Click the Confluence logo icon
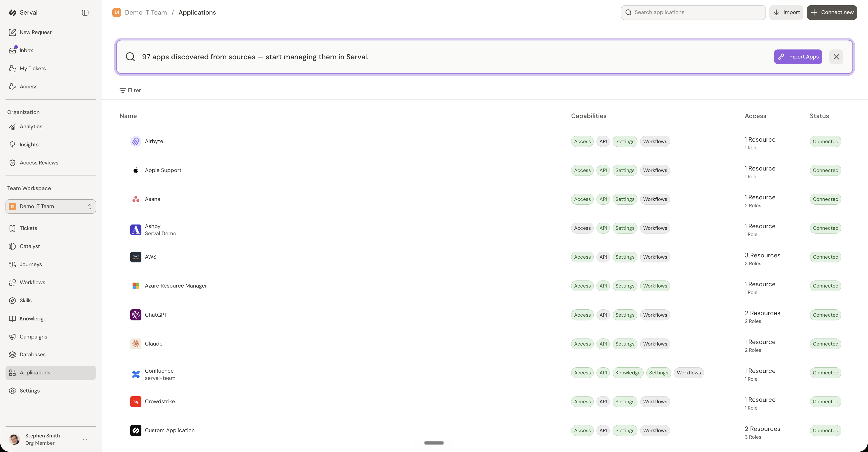The height and width of the screenshot is (452, 868). click(136, 374)
